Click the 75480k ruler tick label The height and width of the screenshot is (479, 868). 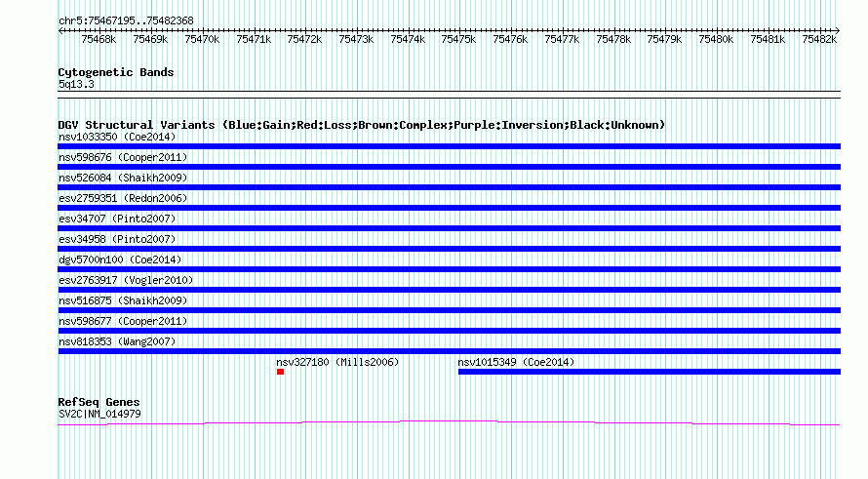click(716, 39)
